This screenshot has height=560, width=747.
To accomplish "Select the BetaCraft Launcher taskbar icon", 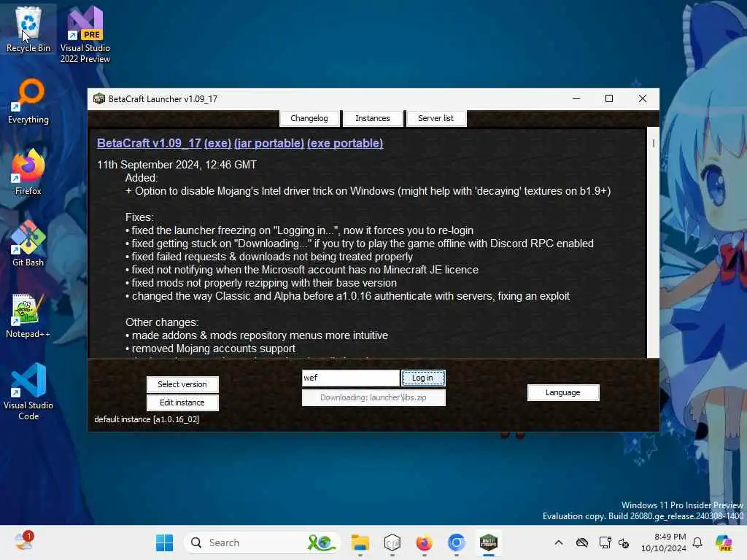I will [488, 542].
